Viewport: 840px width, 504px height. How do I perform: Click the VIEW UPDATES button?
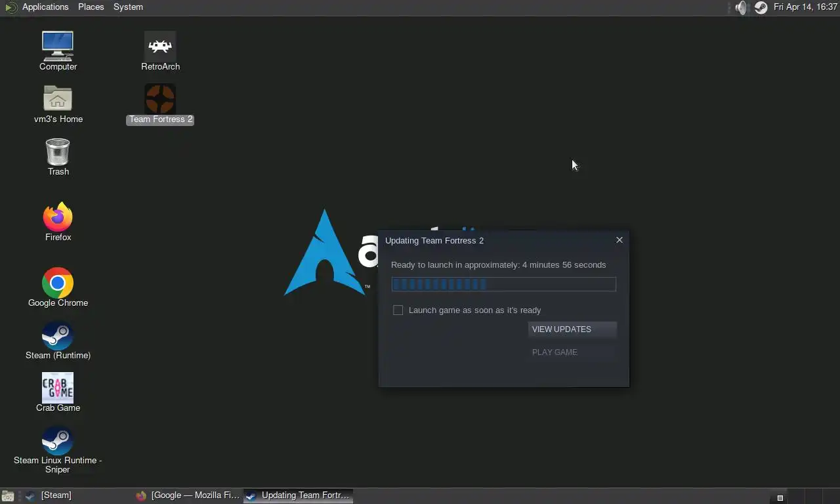coord(572,329)
